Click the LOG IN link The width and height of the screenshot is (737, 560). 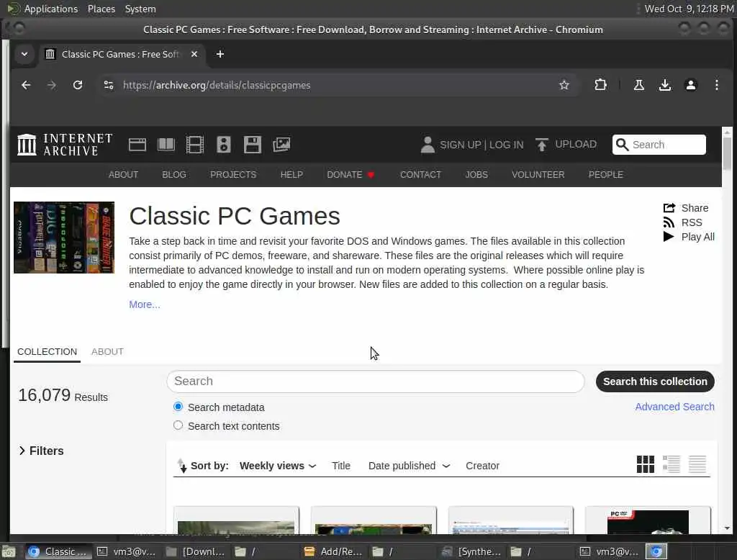pos(506,145)
